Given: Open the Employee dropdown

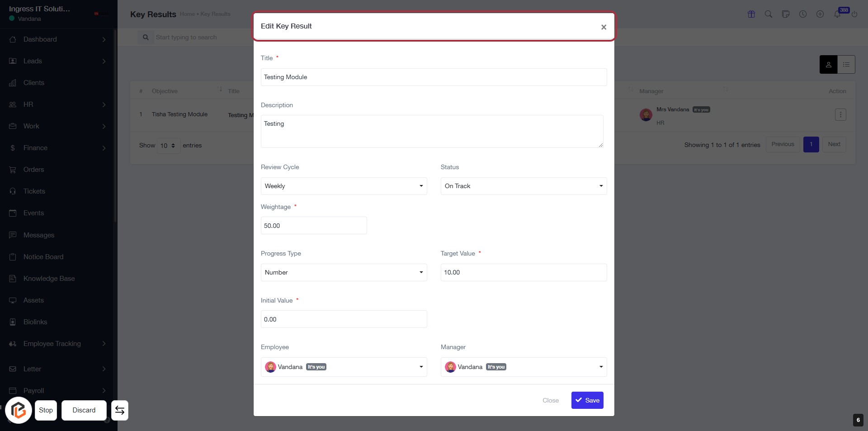Looking at the screenshot, I should pyautogui.click(x=344, y=367).
